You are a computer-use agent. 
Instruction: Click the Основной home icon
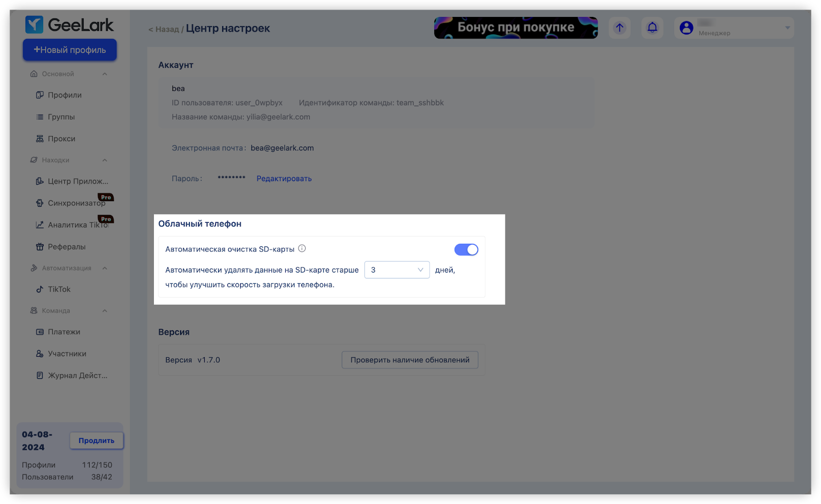[34, 74]
